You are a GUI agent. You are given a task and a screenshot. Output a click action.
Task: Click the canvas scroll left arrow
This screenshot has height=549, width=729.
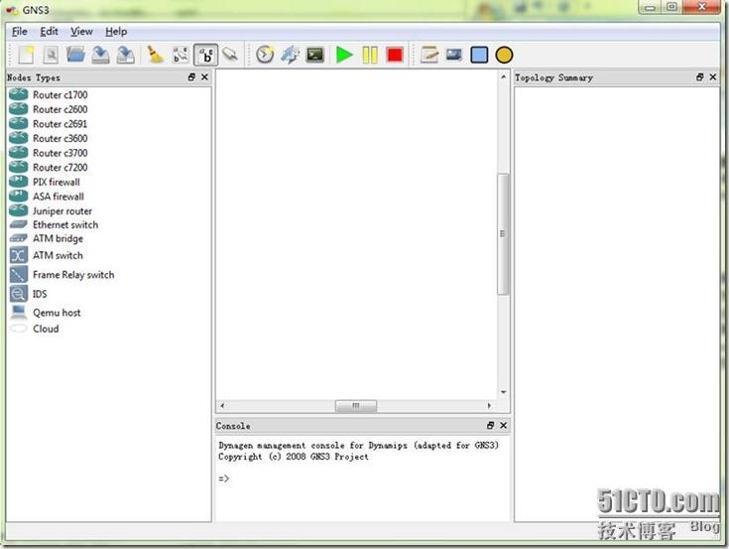coord(222,406)
